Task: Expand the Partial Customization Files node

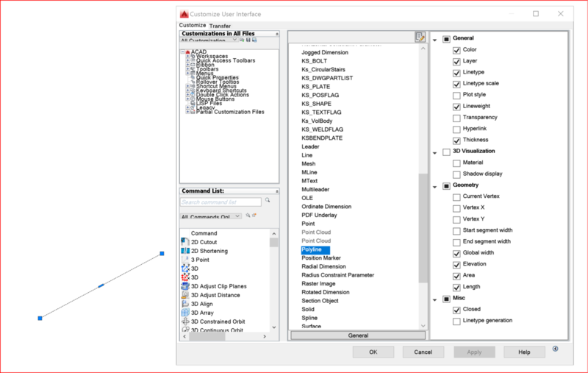Action: coord(188,112)
